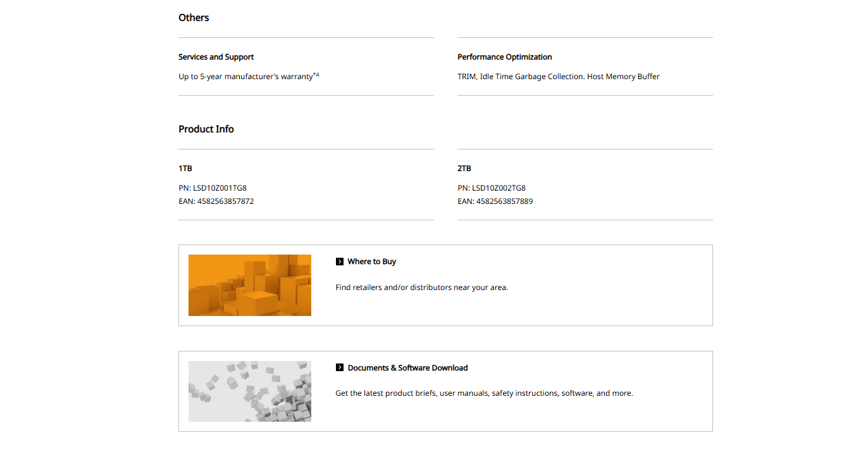Click the arrow icon beside Documents & Software Download
The width and height of the screenshot is (868, 449).
click(340, 368)
